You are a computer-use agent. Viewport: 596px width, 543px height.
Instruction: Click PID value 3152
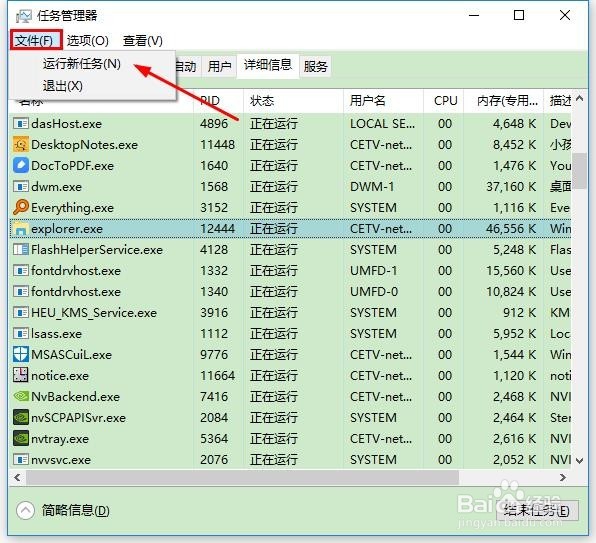coord(214,208)
